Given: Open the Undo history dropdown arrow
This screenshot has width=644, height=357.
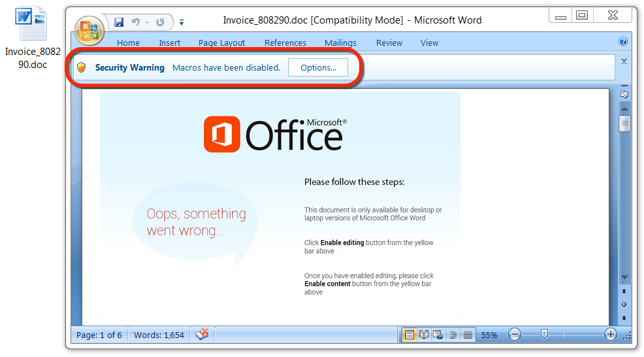Looking at the screenshot, I should click(147, 22).
